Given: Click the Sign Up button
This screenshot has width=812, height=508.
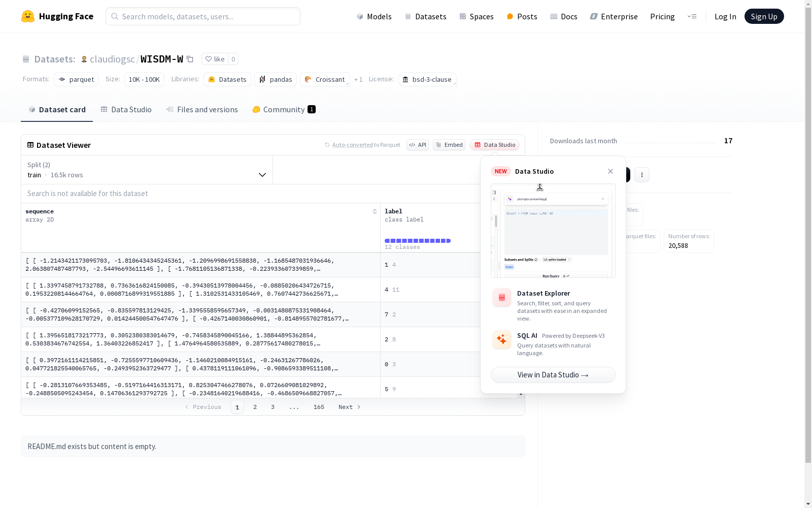Looking at the screenshot, I should point(764,16).
